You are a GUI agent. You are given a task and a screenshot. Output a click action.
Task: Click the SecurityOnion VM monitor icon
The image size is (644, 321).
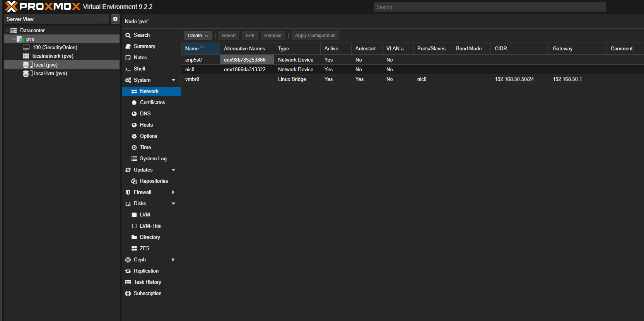[x=26, y=47]
